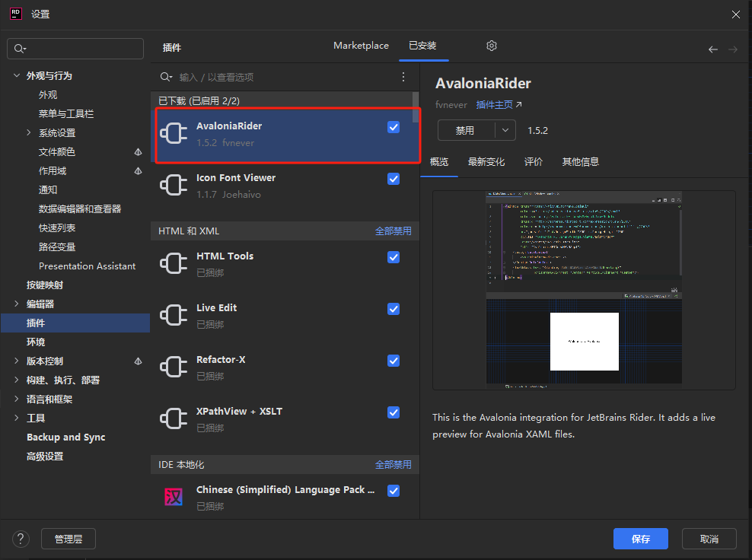Click the Live Edit plug icon
This screenshot has height=560, width=752.
(x=174, y=315)
